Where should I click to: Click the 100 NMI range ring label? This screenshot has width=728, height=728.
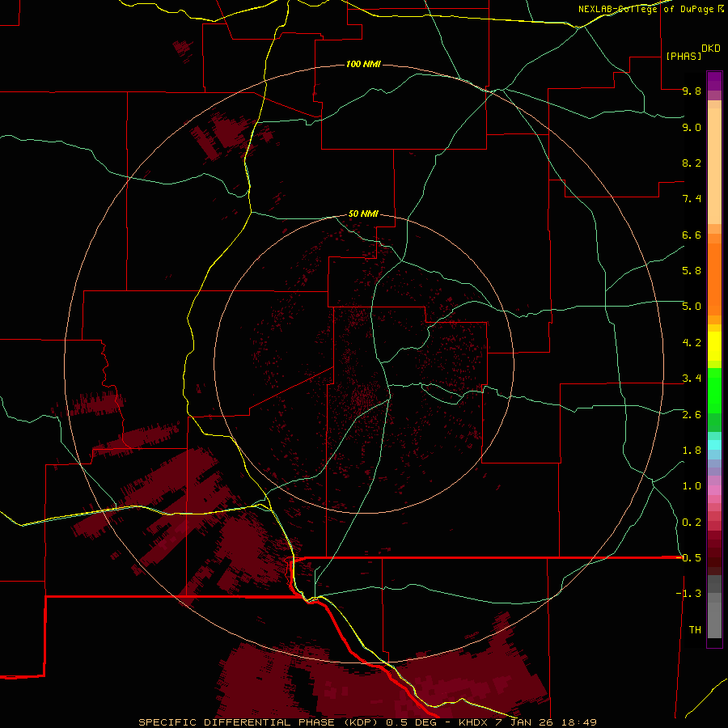[363, 64]
